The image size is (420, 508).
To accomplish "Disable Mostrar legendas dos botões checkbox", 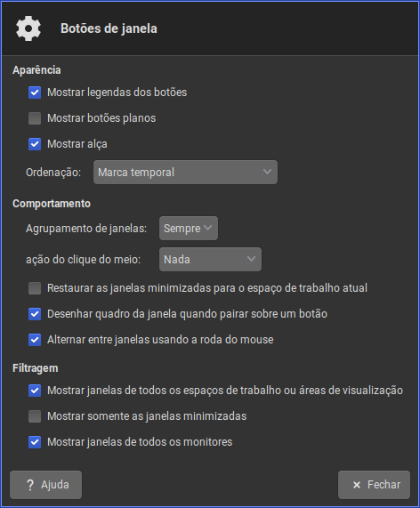I will 35,93.
